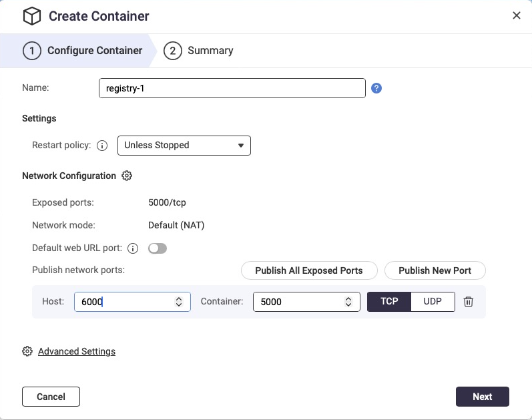Screen dimensions: 532x420
Task: Click the Restart policy info icon
Action: 102,146
